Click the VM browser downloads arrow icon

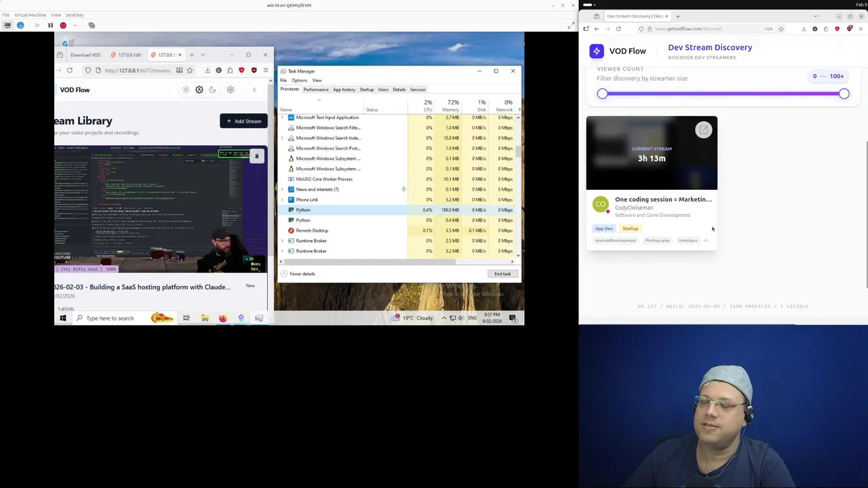208,70
